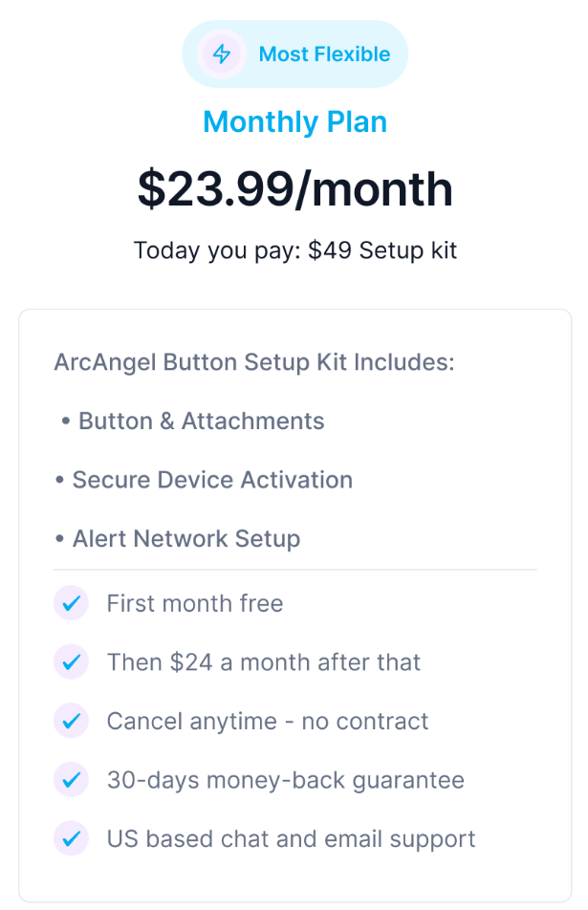This screenshot has height=910, width=588.
Task: Click the 30-days money-back guarantee text
Action: pyautogui.click(x=285, y=780)
